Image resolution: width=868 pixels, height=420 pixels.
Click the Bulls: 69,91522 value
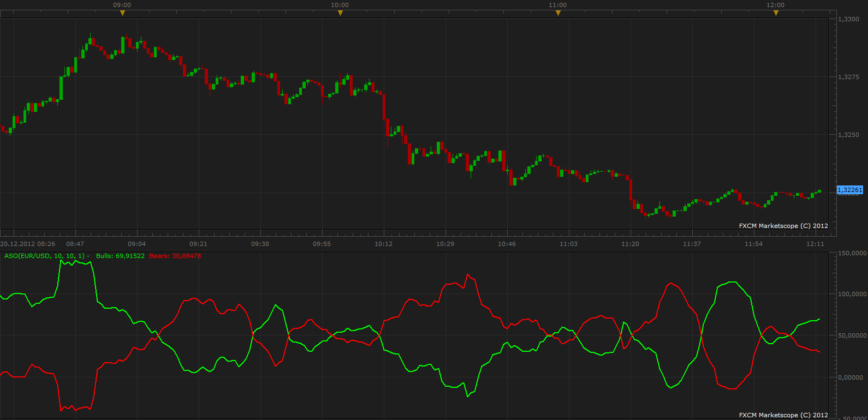click(x=120, y=256)
